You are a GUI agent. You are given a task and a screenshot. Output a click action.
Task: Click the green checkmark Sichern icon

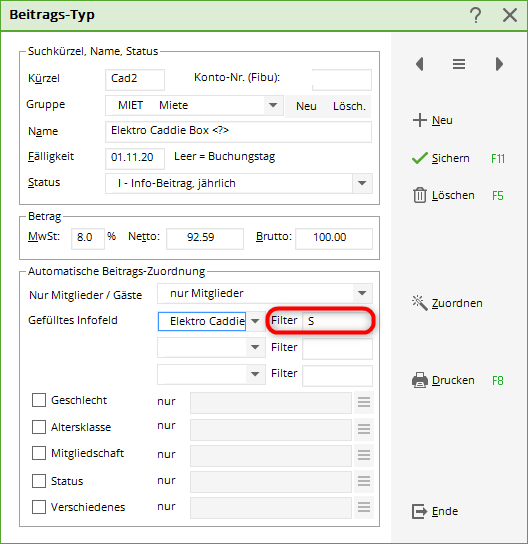(x=420, y=158)
